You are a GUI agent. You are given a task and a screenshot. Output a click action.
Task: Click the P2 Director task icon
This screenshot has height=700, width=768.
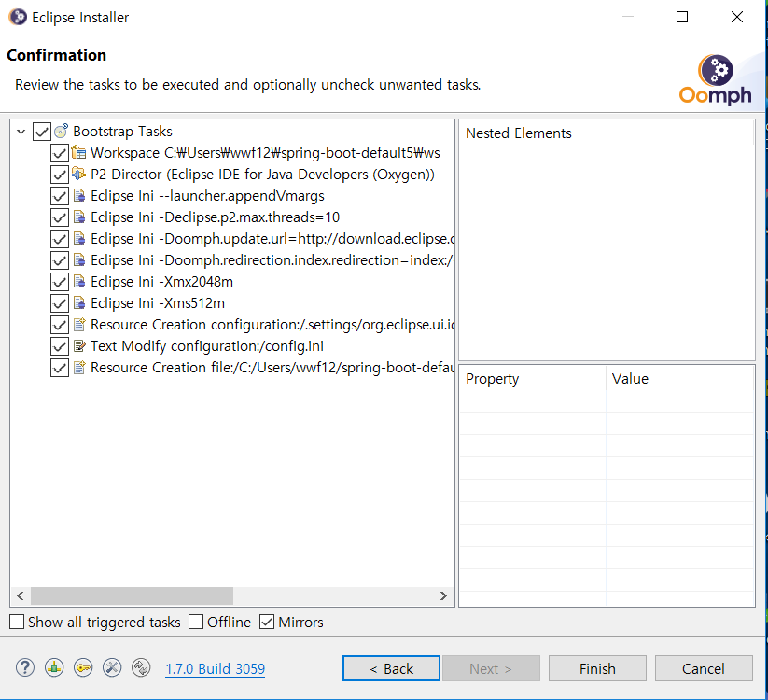(x=79, y=174)
